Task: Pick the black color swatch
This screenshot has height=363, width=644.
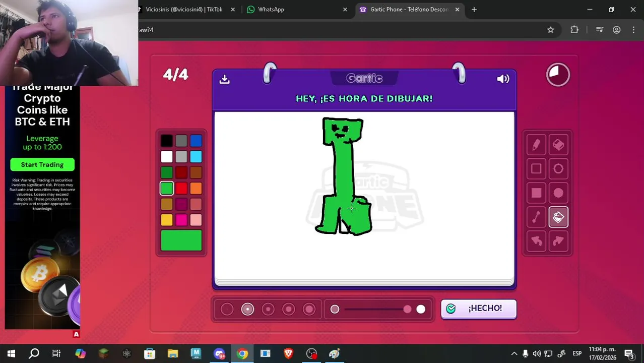Action: [x=167, y=141]
